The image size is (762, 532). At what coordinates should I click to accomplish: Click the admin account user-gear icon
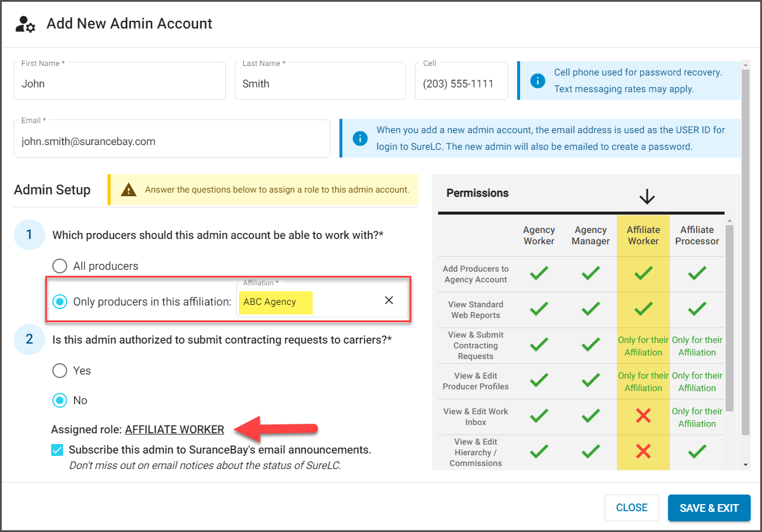(x=26, y=24)
